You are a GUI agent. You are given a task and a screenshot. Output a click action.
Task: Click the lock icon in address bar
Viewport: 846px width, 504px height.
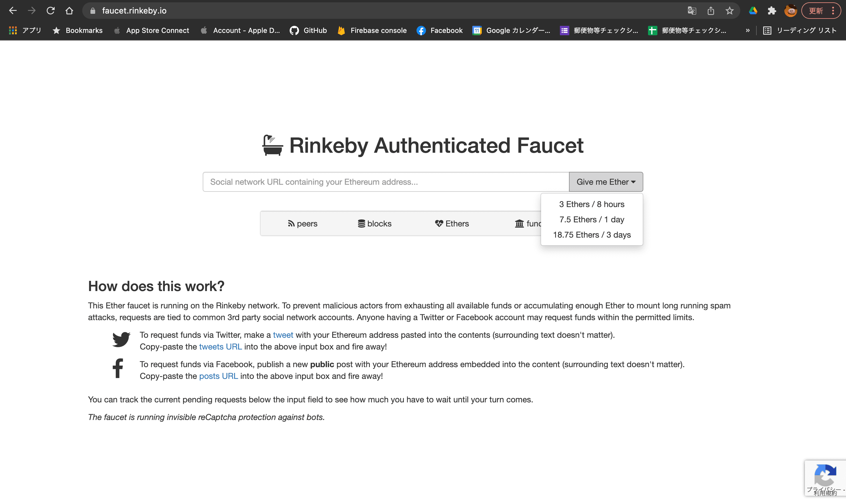[x=93, y=11]
